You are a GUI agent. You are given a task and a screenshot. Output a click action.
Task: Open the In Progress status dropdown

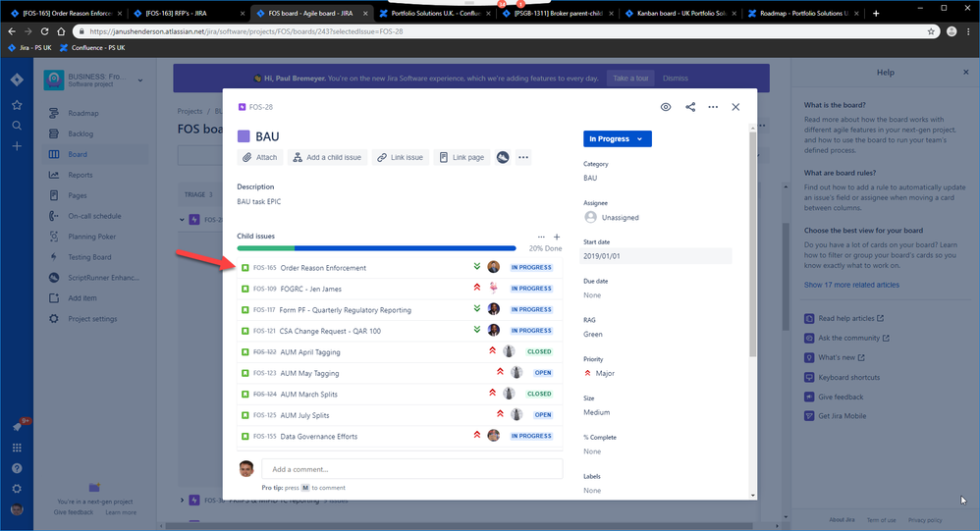pyautogui.click(x=617, y=138)
